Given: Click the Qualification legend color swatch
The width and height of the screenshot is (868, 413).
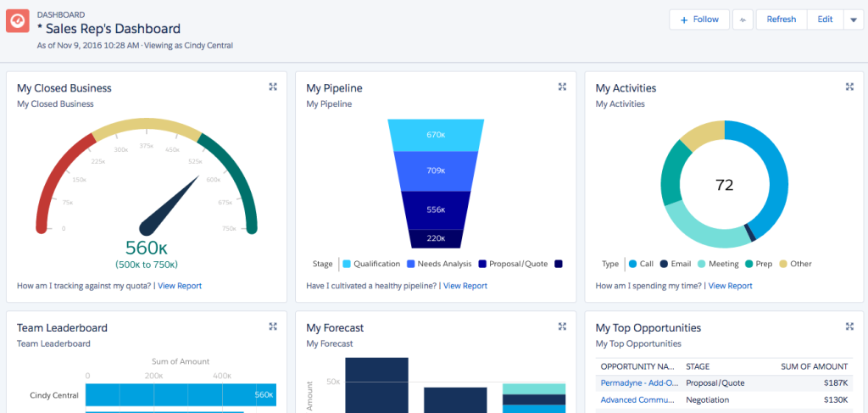Looking at the screenshot, I should [347, 264].
